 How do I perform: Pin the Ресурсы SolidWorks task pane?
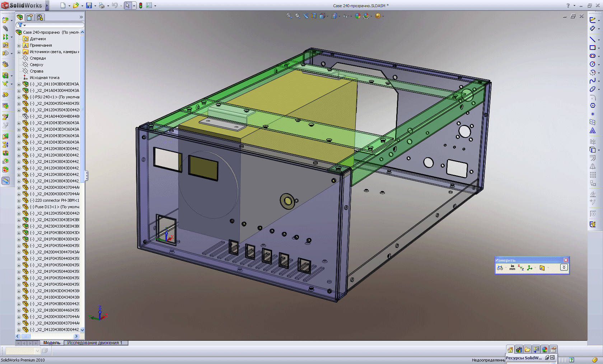(x=547, y=358)
